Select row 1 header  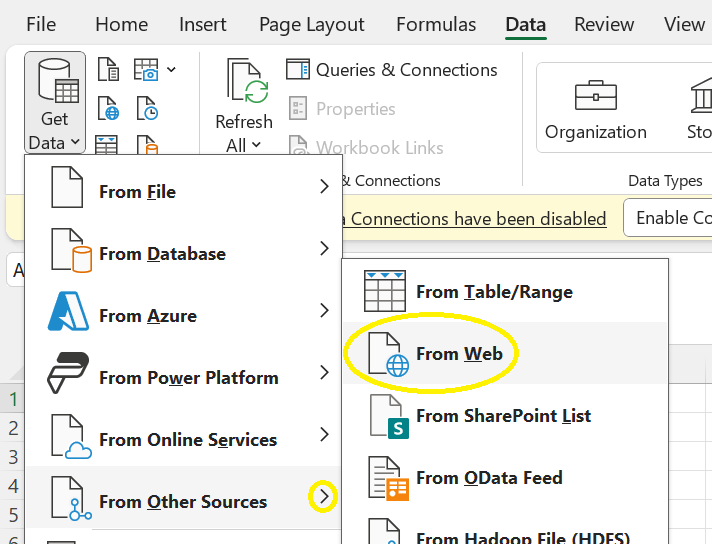click(x=13, y=399)
